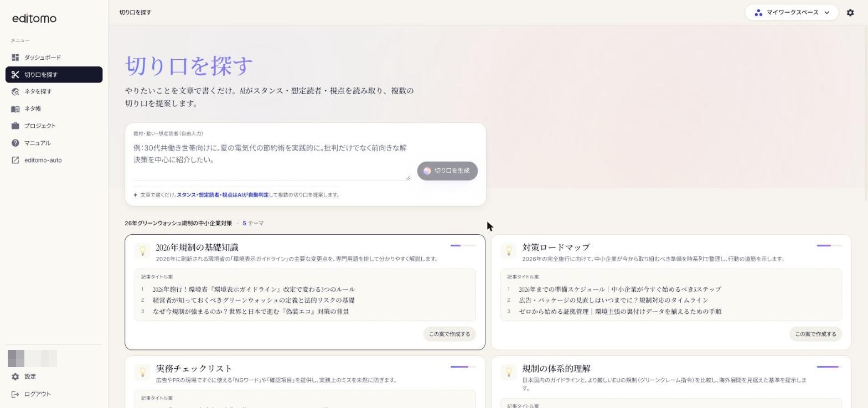
Task: Click title 経営者が知っておくべきグリーンウォッシュの定義
Action: pos(254,301)
